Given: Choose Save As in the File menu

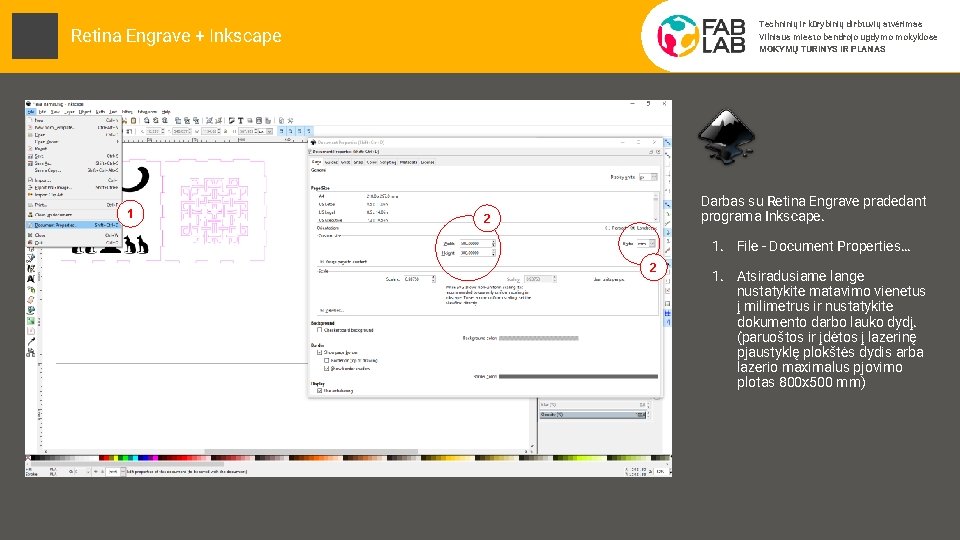Looking at the screenshot, I should (x=73, y=163).
